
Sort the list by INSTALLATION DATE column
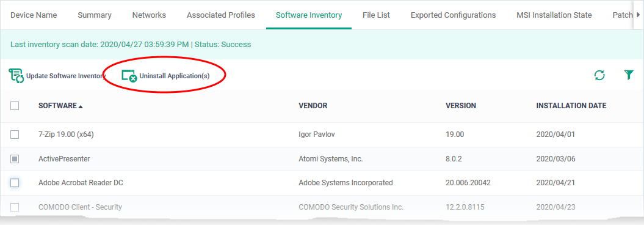tap(571, 106)
